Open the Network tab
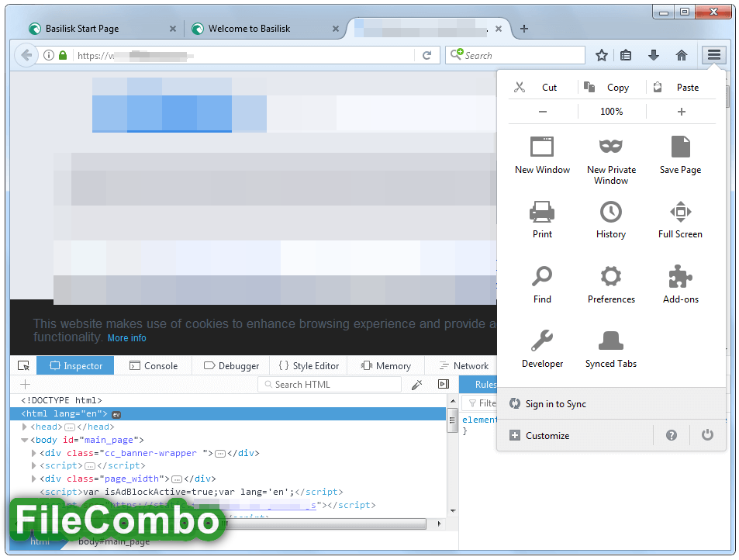The image size is (739, 560). point(463,366)
